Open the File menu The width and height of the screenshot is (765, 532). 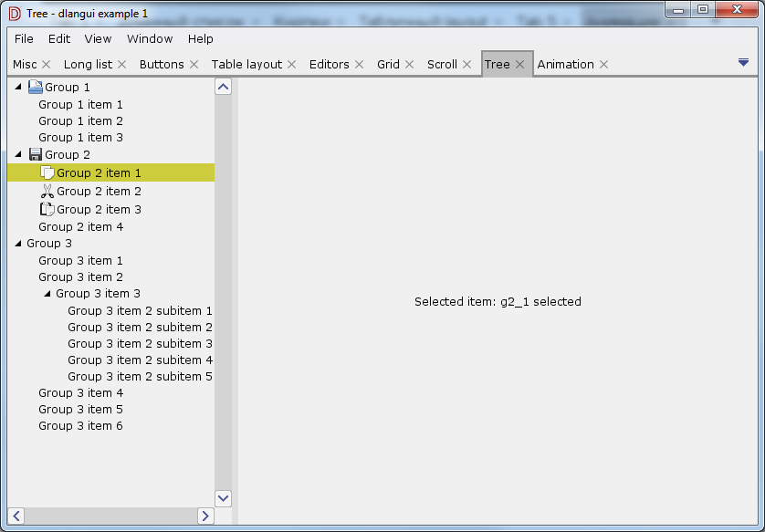click(x=23, y=38)
